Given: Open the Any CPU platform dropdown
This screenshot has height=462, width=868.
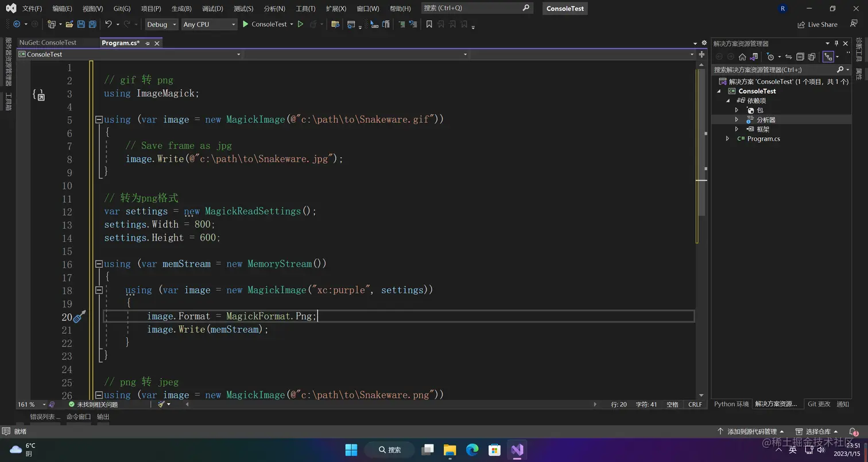Looking at the screenshot, I should [209, 24].
